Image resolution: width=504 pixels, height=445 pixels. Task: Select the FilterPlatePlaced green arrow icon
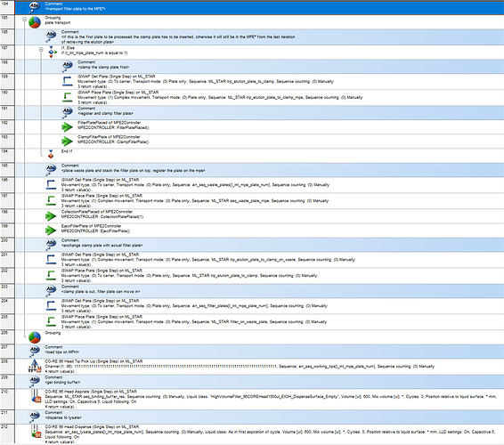67,127
